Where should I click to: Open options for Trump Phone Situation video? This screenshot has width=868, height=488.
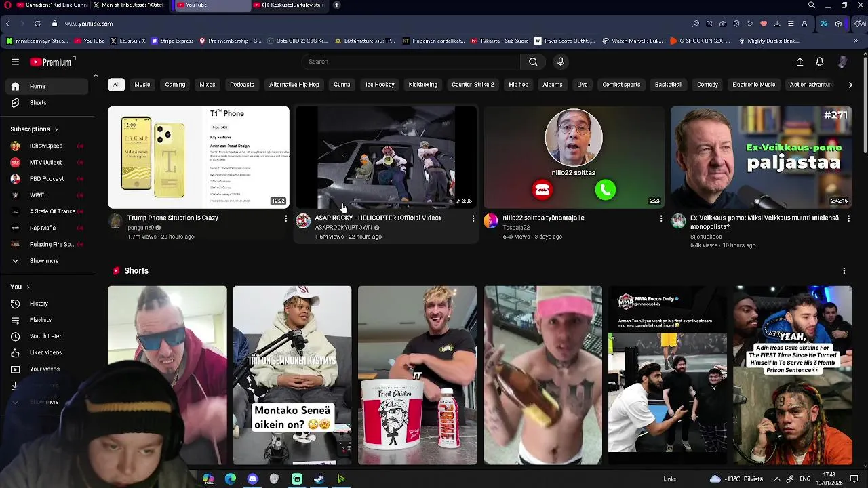coord(285,218)
